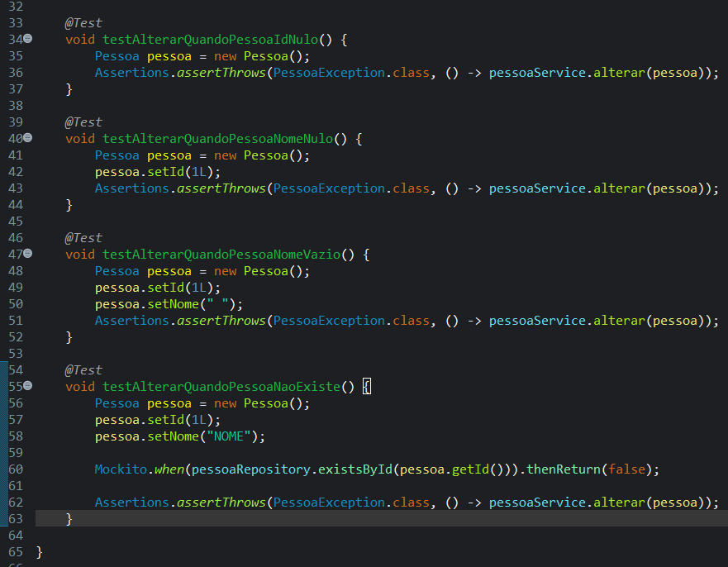Click line number 35 in the gutter

16,55
